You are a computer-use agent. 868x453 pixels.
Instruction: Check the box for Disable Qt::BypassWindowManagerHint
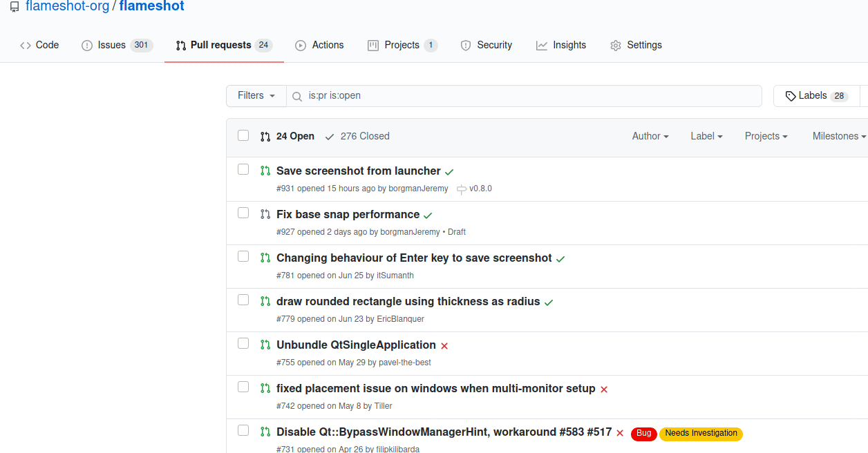pyautogui.click(x=243, y=430)
